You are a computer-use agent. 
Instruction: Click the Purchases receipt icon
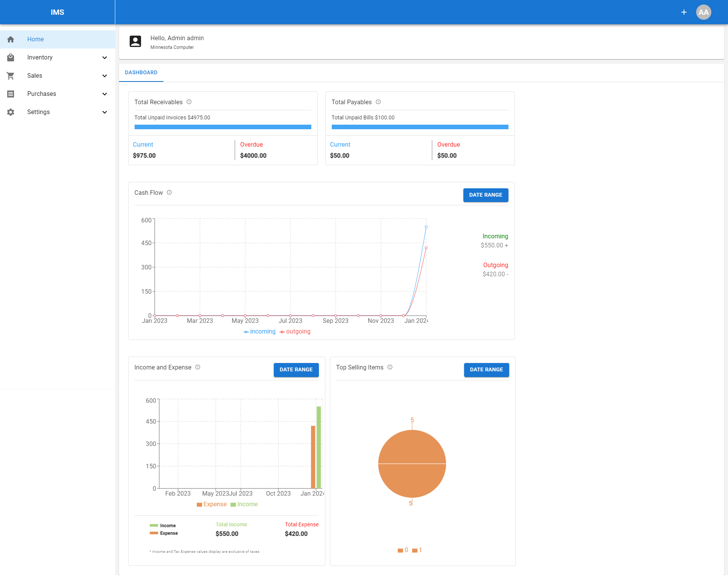pos(11,94)
